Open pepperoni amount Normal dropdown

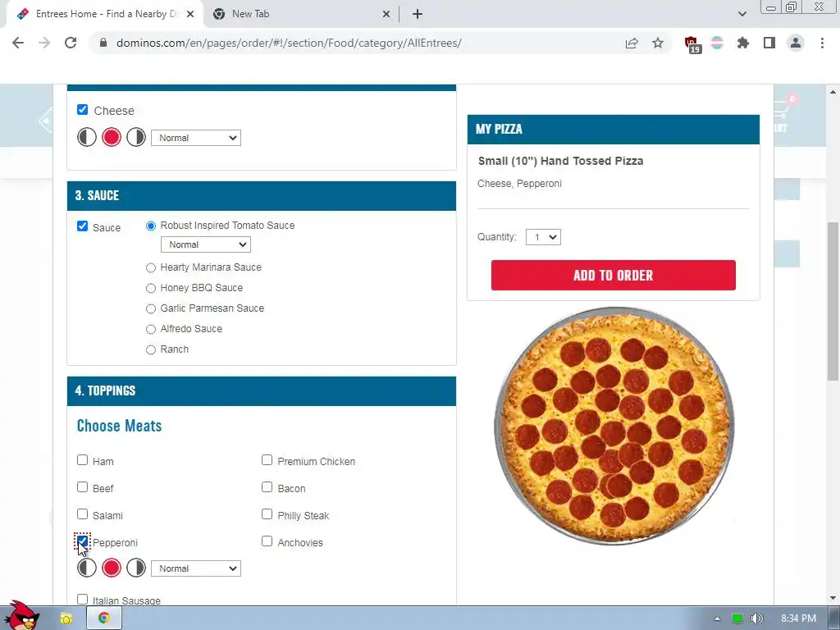coord(196,568)
